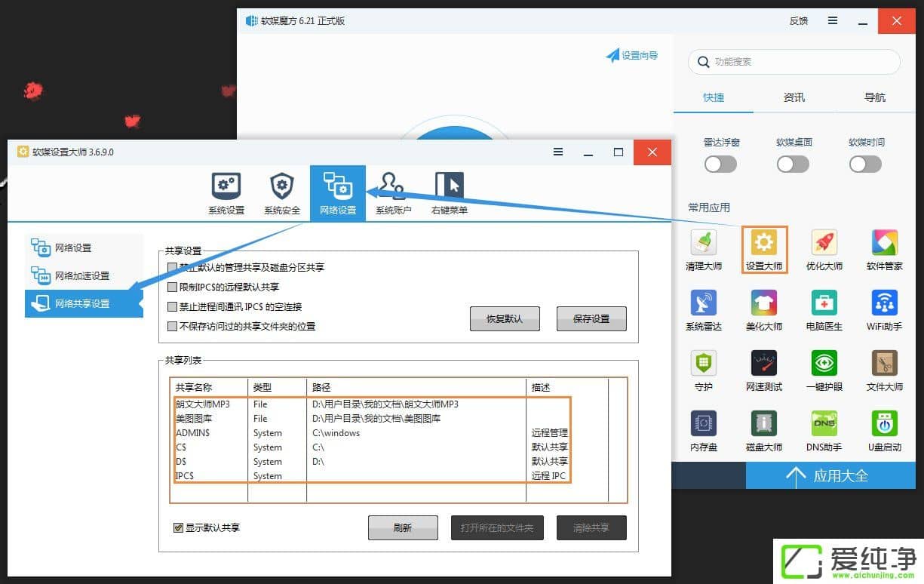Toggle the 雷达浮窗 switch

coord(720,164)
